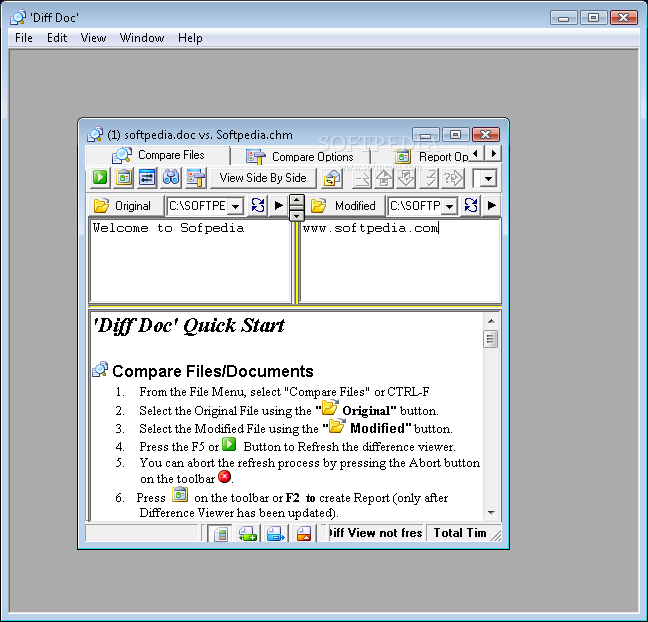Close the main Diff Doc window
The height and width of the screenshot is (622, 648).
tap(624, 17)
